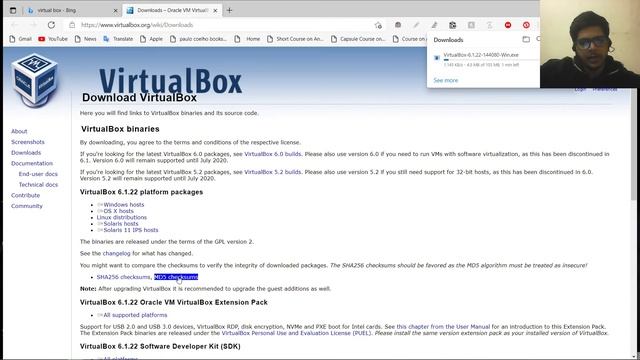The image size is (640, 360).
Task: Open the Home bookmark
Action: (x=248, y=39)
